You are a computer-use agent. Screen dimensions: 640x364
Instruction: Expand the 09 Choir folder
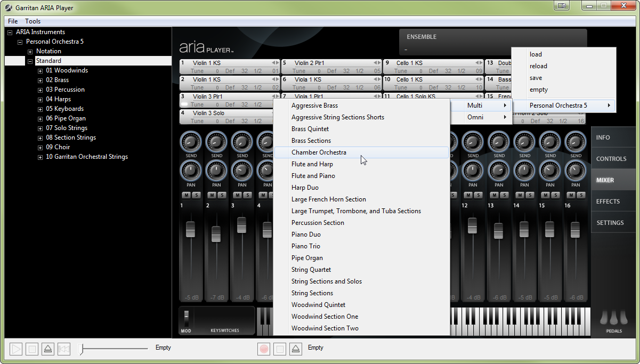[40, 147]
